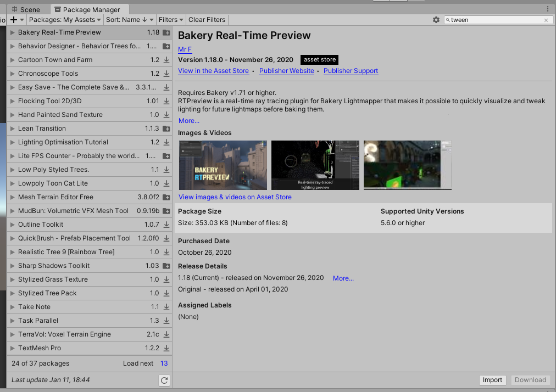Click download icon for TextMesh Pro

point(166,349)
